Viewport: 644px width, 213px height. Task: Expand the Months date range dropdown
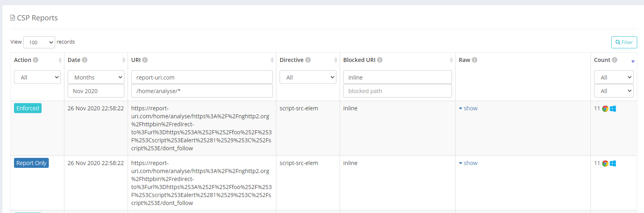(96, 78)
